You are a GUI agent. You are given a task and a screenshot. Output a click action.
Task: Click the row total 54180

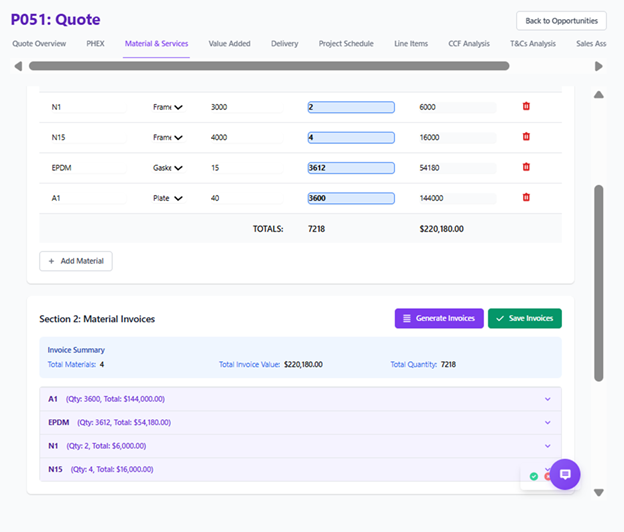pyautogui.click(x=457, y=168)
